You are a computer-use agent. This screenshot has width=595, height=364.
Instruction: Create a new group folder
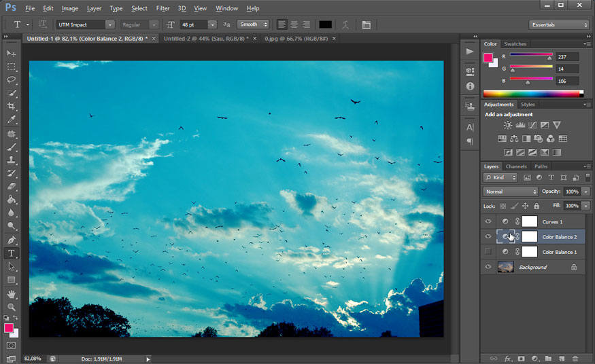pyautogui.click(x=548, y=359)
